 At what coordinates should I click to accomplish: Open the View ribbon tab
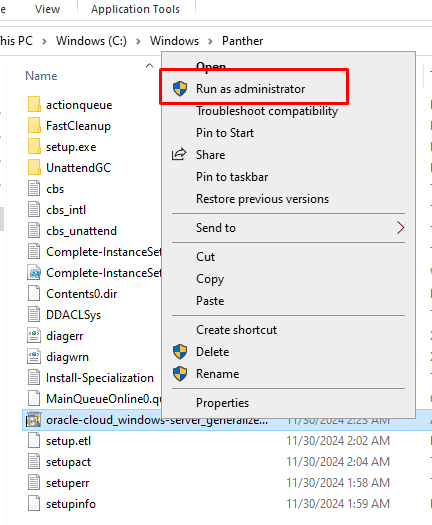(x=48, y=9)
